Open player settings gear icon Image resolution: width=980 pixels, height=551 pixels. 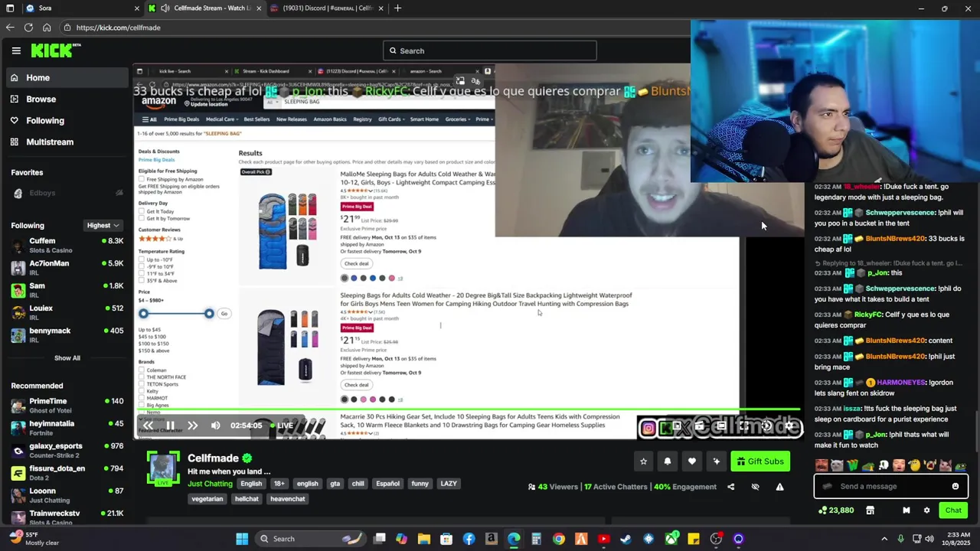point(789,426)
